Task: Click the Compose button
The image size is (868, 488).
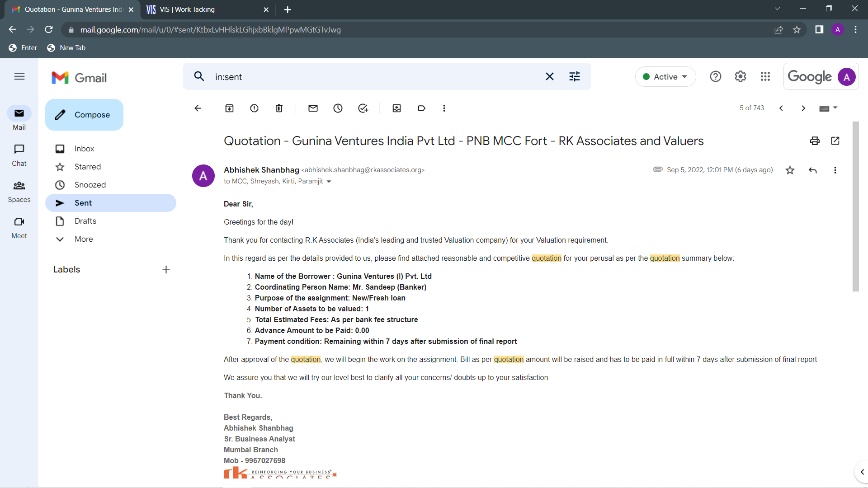Action: [84, 115]
